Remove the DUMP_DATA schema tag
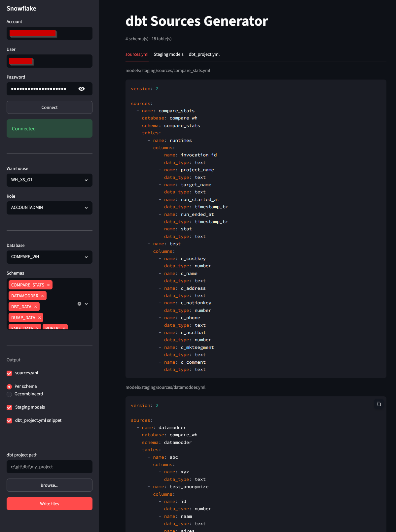The image size is (396, 532). pyautogui.click(x=39, y=318)
